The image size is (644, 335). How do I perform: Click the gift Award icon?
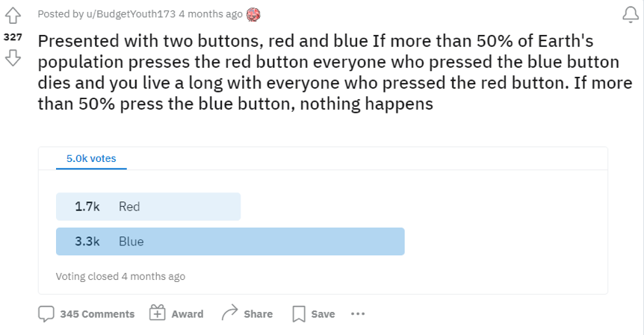coord(157,313)
